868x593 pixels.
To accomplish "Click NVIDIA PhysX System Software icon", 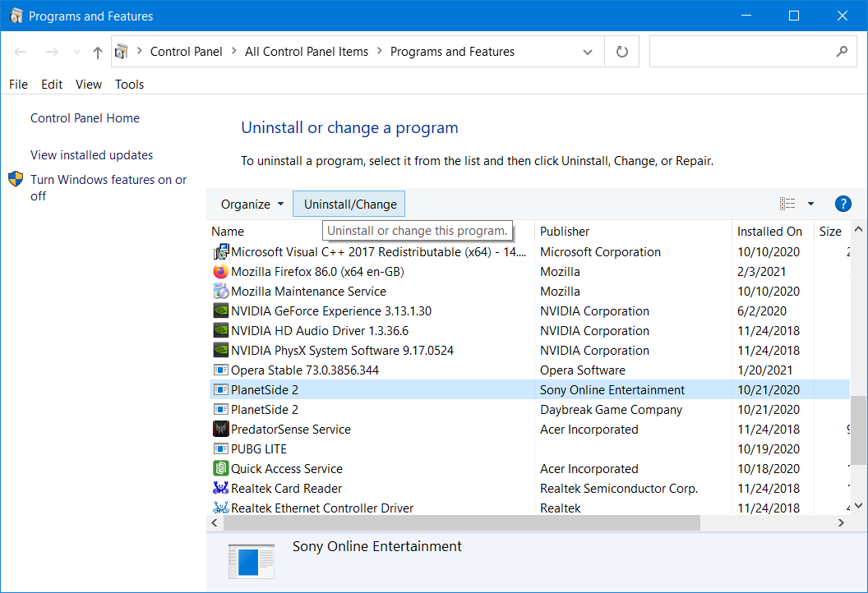I will click(x=221, y=351).
